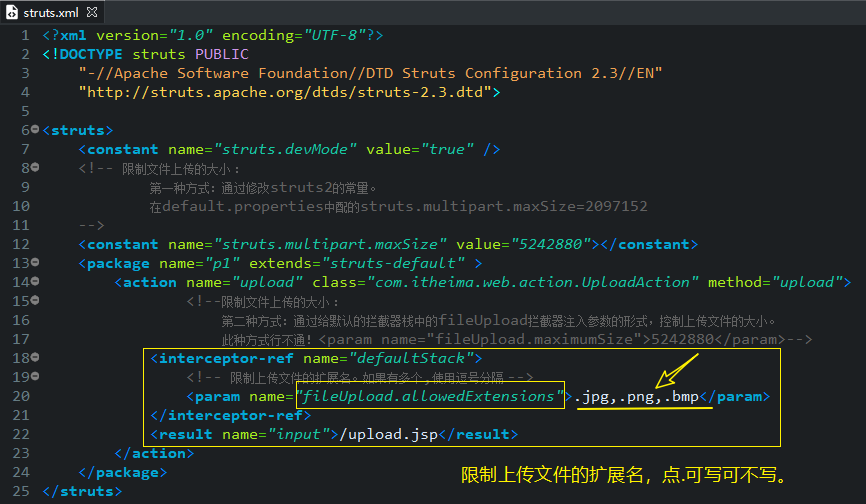Click the XML file icon on struts.xml tab

tap(12, 12)
